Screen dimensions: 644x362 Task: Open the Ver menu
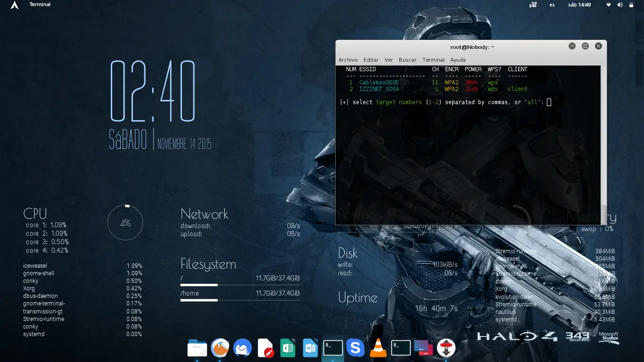pos(389,60)
